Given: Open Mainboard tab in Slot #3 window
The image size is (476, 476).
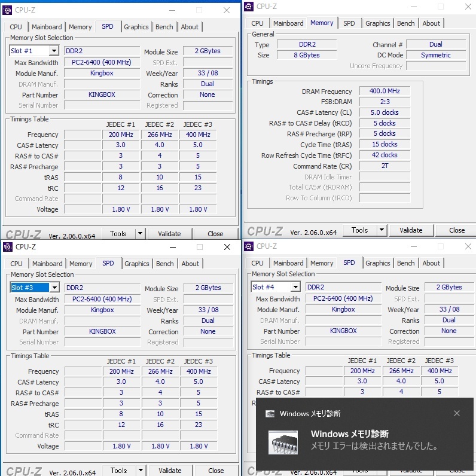Looking at the screenshot, I should click(47, 264).
